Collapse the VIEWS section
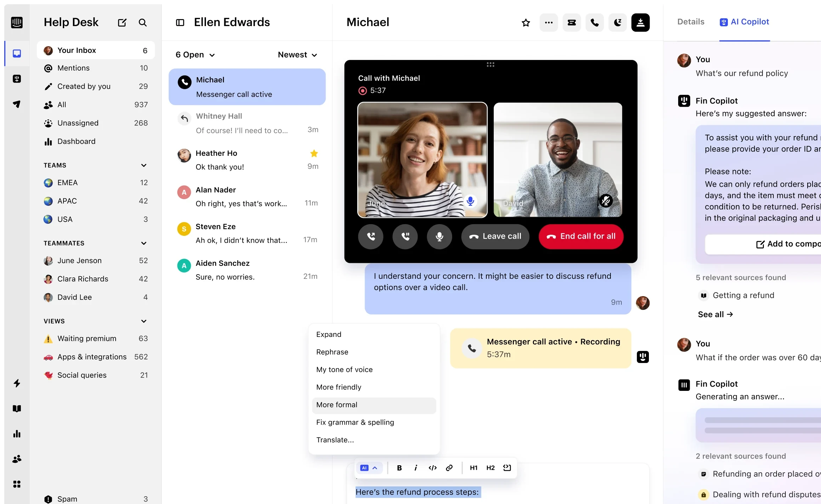The image size is (821, 504). pos(144,321)
